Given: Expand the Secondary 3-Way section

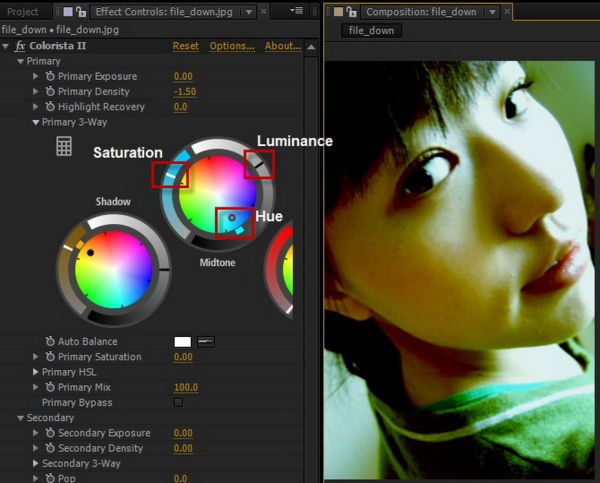Looking at the screenshot, I should pyautogui.click(x=36, y=463).
